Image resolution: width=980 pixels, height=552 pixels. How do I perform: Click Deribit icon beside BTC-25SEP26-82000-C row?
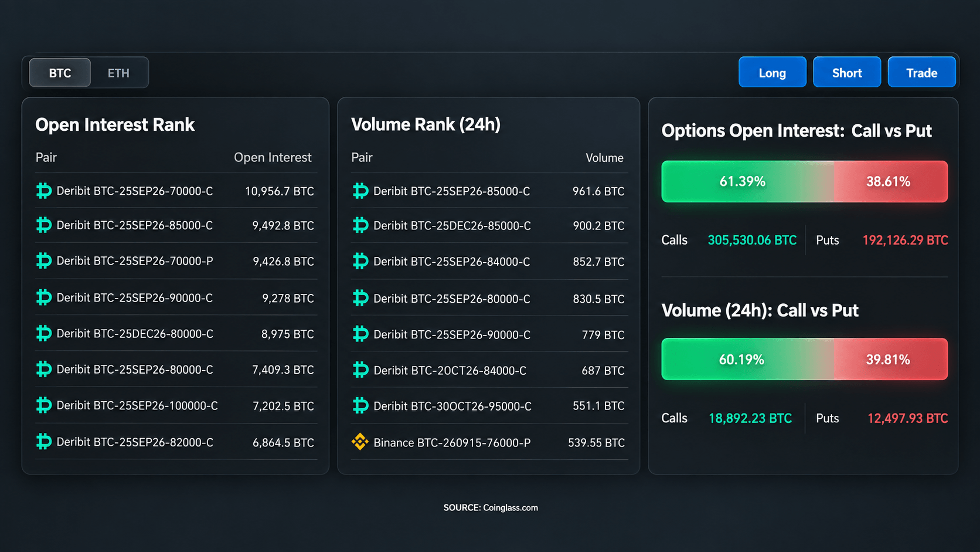tap(44, 442)
